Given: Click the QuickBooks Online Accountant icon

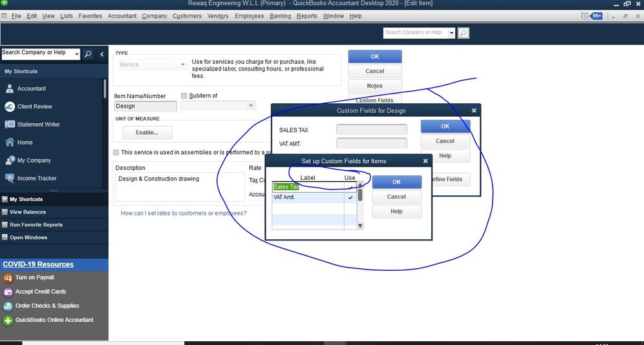Looking at the screenshot, I should click(8, 320).
